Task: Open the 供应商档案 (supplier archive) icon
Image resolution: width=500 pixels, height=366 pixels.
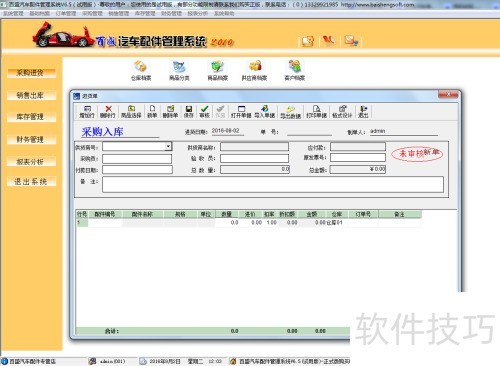Action: coord(254,71)
